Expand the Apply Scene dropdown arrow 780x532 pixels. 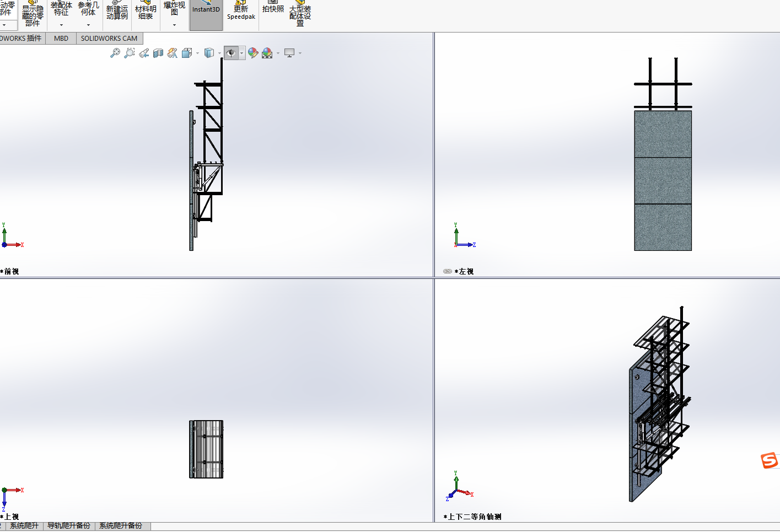coord(278,53)
